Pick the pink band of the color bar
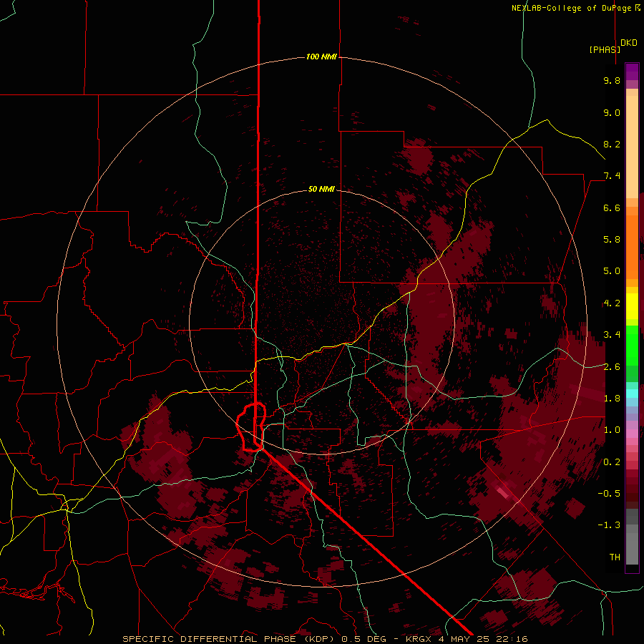This screenshot has height=644, width=644. point(632,434)
